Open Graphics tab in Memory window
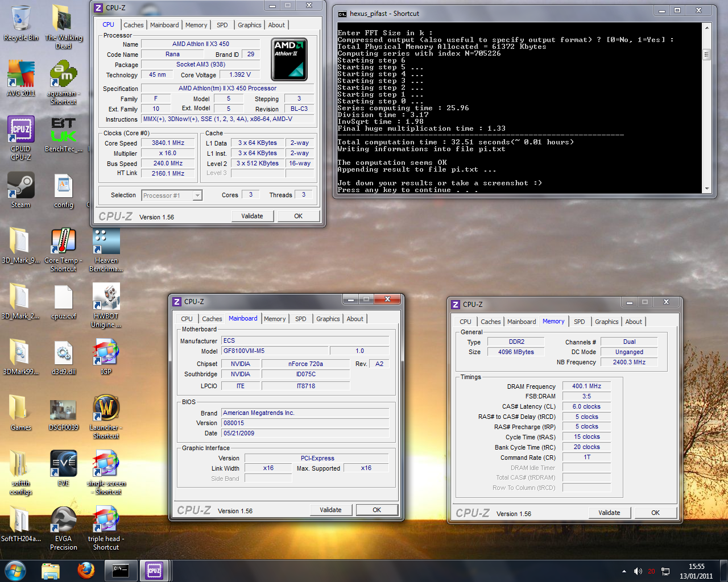 pyautogui.click(x=607, y=322)
